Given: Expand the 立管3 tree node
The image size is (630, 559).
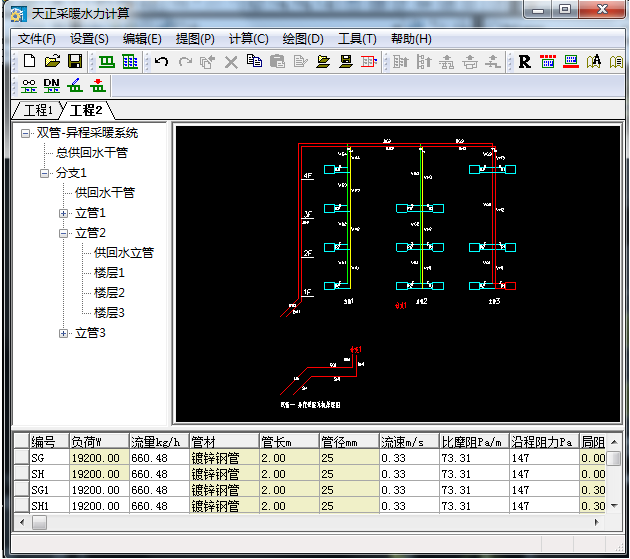Looking at the screenshot, I should pyautogui.click(x=63, y=333).
